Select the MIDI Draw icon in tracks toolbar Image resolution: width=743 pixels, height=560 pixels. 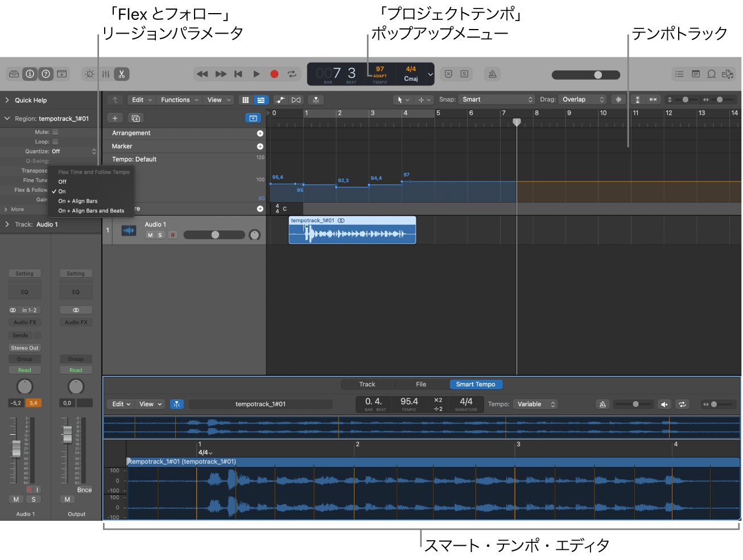pos(280,100)
